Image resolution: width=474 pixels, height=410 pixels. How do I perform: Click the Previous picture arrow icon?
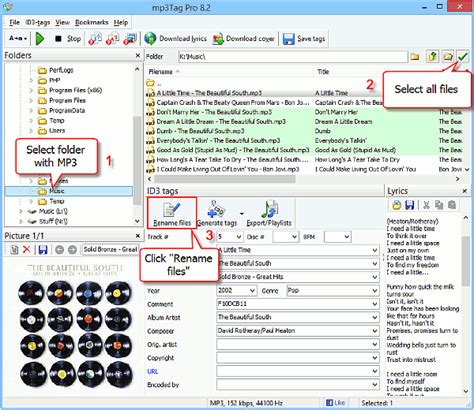pos(59,249)
